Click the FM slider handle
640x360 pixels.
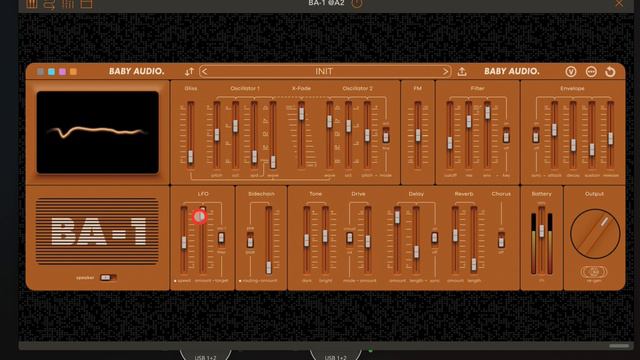pos(418,135)
